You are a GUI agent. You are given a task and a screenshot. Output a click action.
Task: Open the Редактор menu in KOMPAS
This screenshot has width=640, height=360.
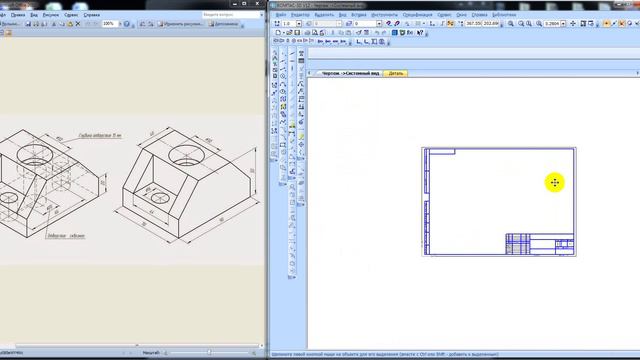[x=300, y=15]
